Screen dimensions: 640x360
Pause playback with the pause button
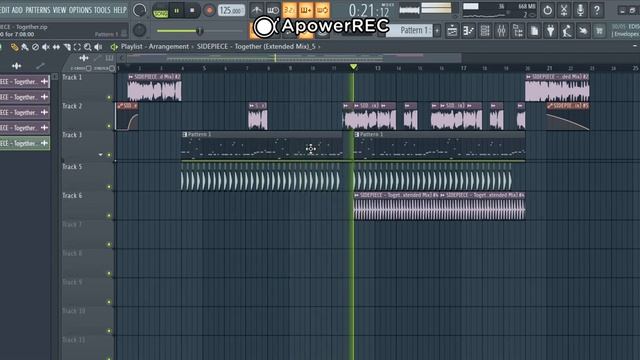tap(177, 11)
